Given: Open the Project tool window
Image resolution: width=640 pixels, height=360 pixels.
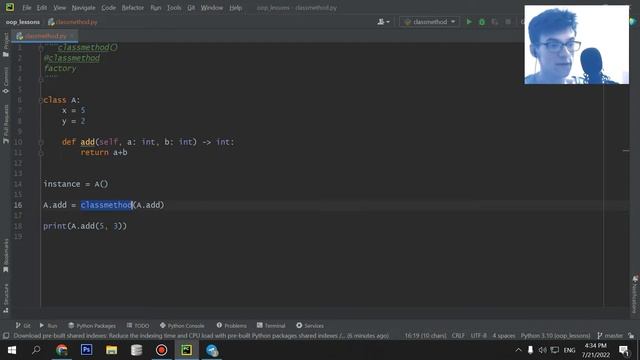Looking at the screenshot, I should (6, 44).
